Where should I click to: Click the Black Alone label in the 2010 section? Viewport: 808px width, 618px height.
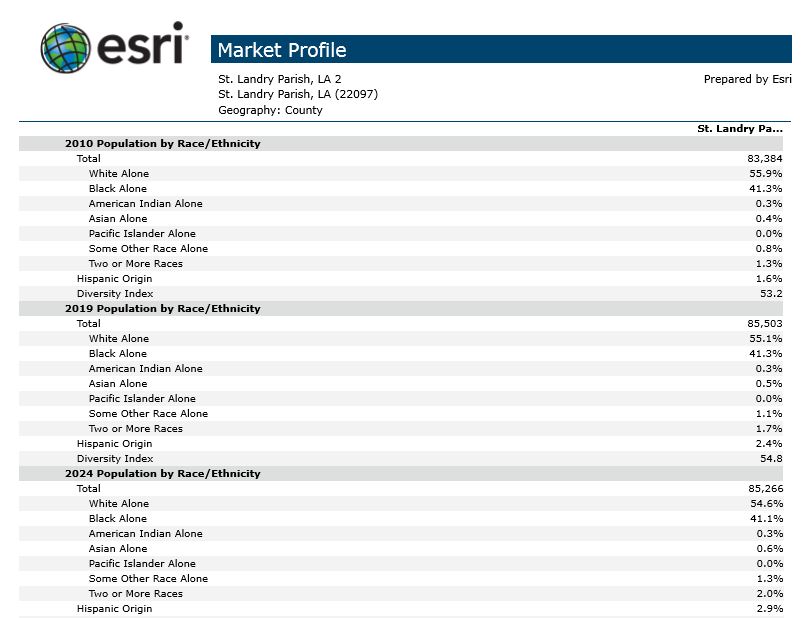pos(117,188)
